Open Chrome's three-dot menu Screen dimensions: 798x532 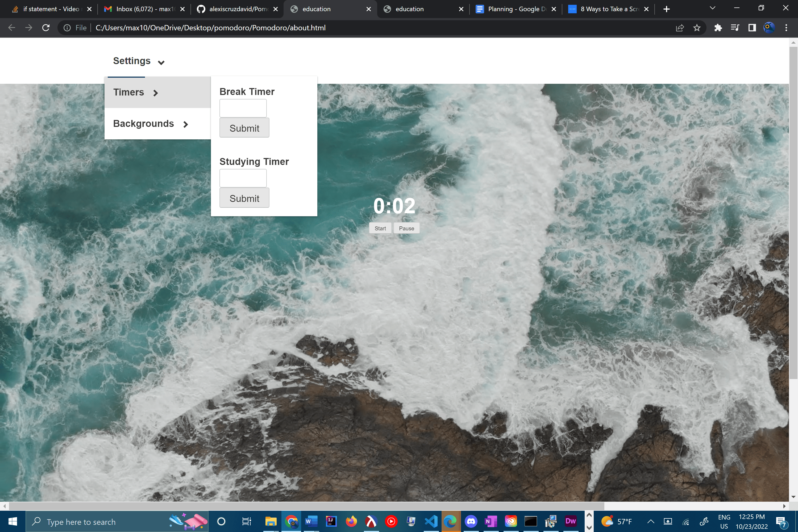pos(786,28)
